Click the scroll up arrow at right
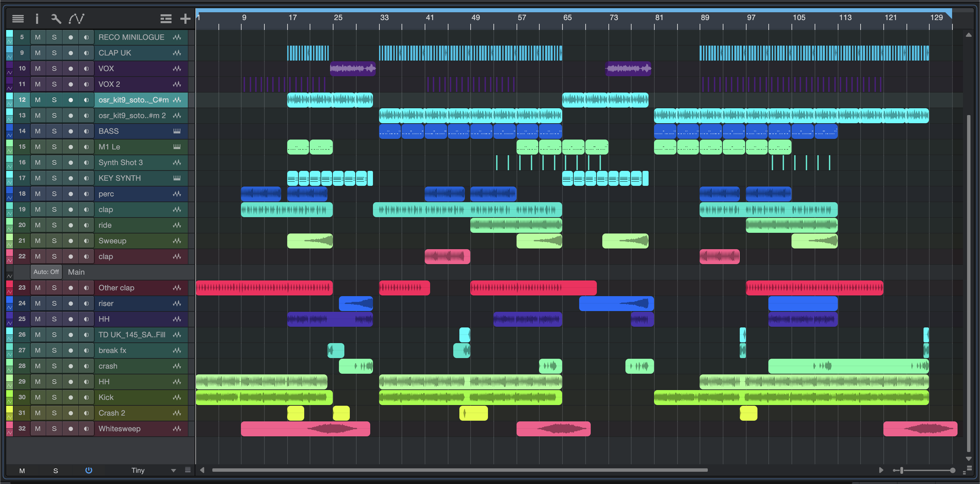This screenshot has width=980, height=484. tap(968, 35)
